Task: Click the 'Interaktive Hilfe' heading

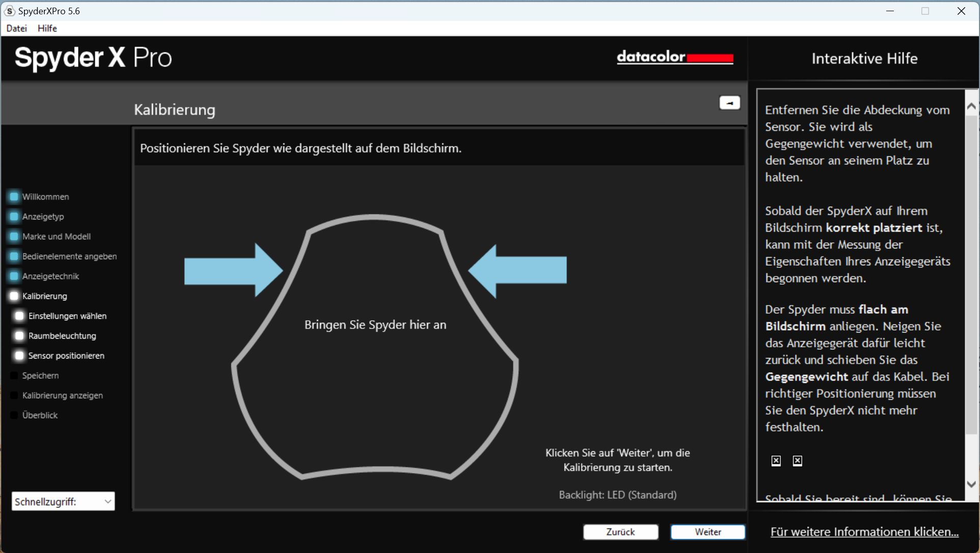Action: point(864,59)
